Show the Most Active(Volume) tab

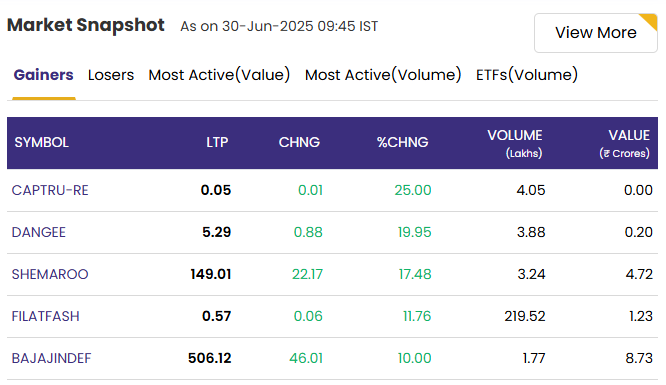point(383,75)
